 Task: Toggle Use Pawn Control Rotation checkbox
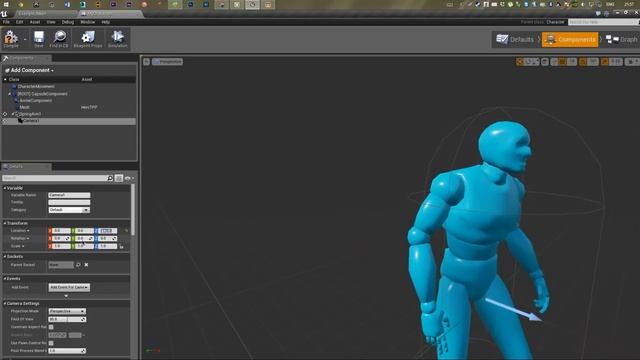coord(51,343)
